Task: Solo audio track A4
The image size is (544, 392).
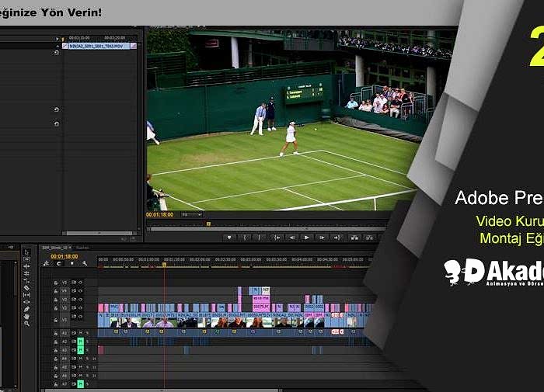Action: coord(87,359)
